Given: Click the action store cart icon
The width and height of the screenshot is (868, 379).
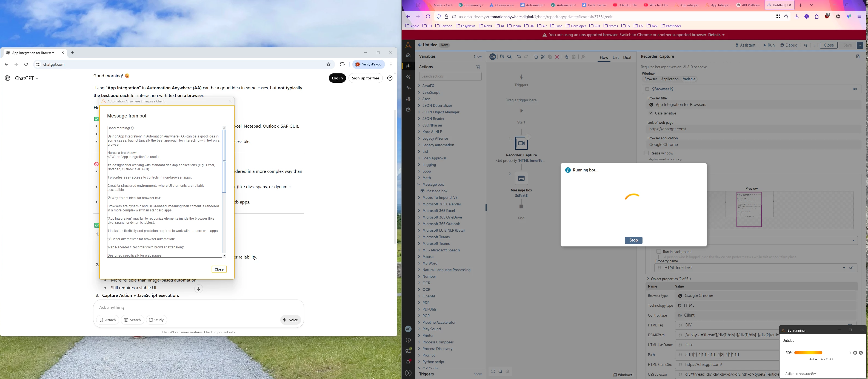Looking at the screenshot, I should coord(478,67).
